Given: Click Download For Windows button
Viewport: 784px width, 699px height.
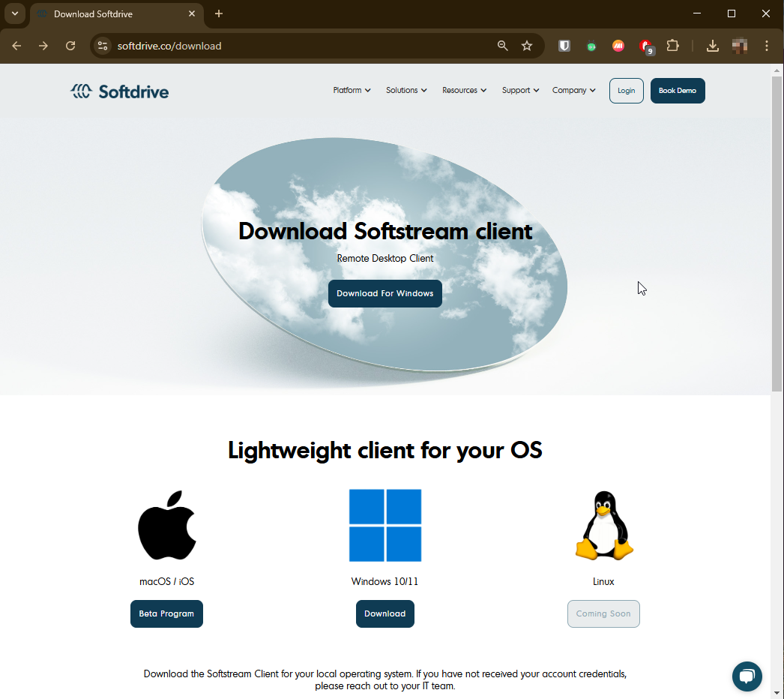Looking at the screenshot, I should click(385, 293).
